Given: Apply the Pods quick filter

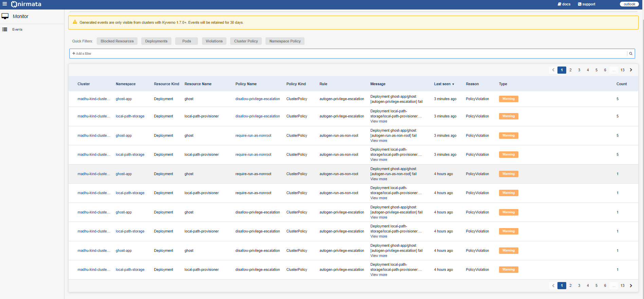Looking at the screenshot, I should coord(186,41).
